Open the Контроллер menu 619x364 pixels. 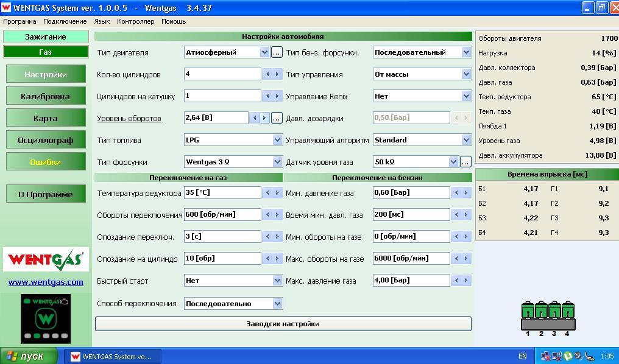pos(135,21)
